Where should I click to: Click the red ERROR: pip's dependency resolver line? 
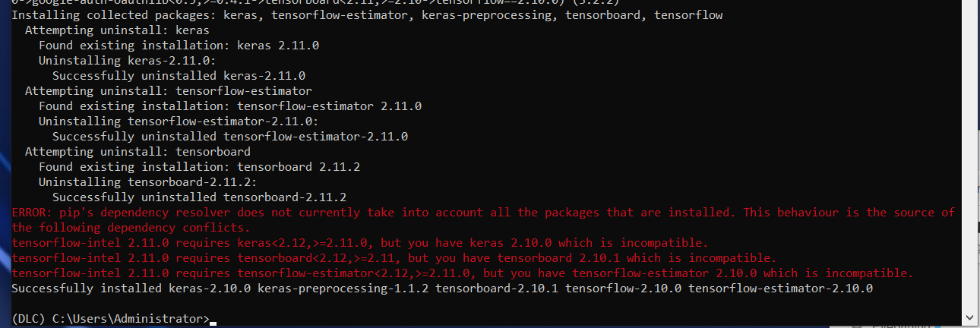click(x=483, y=213)
